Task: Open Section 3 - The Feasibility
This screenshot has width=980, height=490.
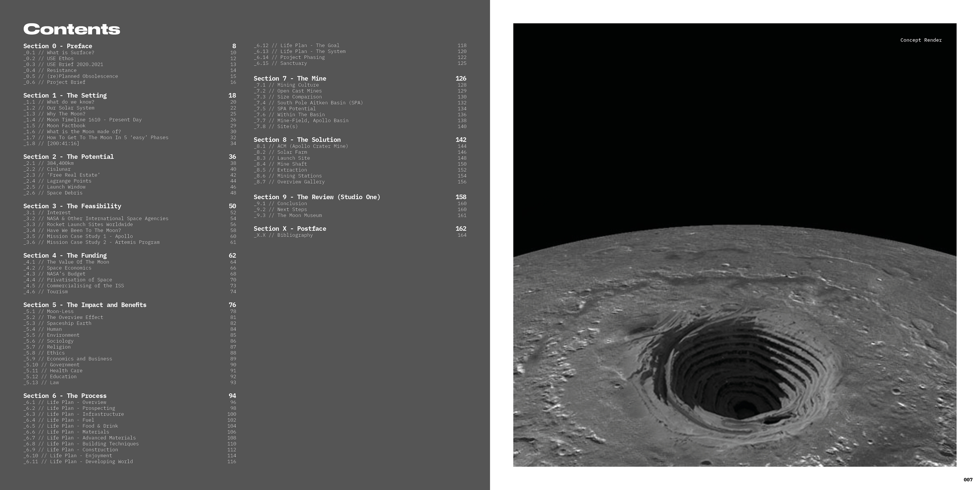Action: pyautogui.click(x=72, y=206)
